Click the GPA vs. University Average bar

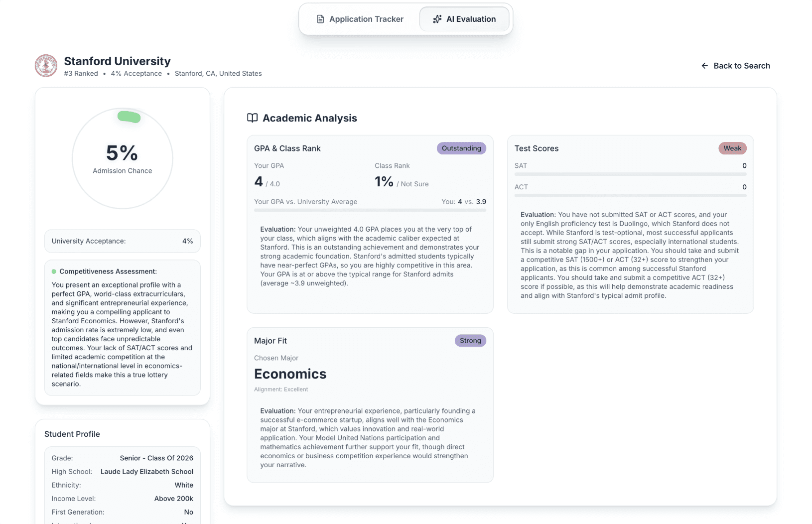370,210
